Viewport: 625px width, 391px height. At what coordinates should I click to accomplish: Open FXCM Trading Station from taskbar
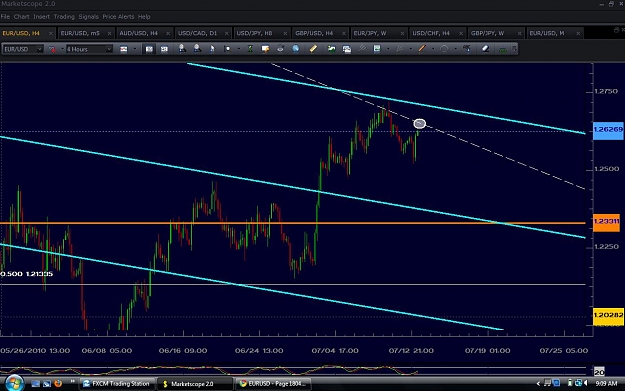[116, 384]
